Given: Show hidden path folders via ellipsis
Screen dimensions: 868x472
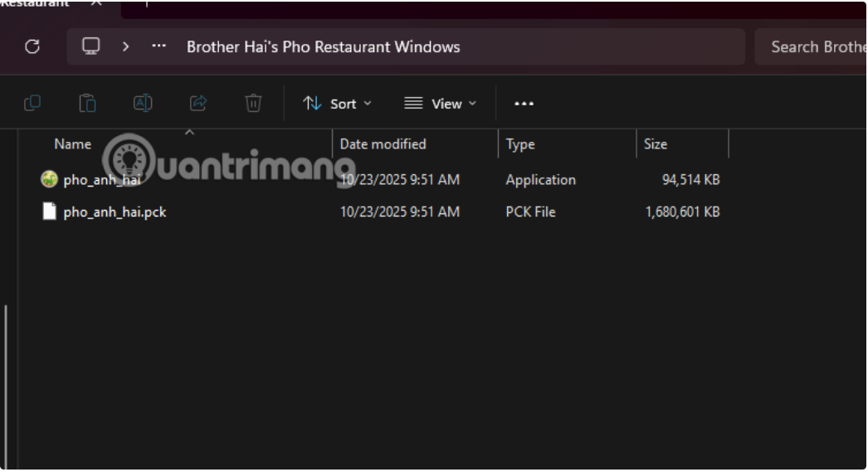Looking at the screenshot, I should coord(158,46).
